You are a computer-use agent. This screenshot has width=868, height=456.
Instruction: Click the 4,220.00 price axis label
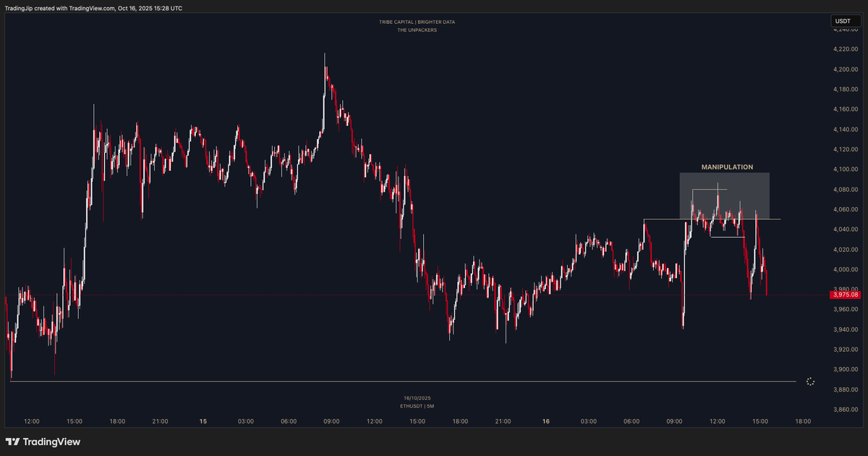click(845, 49)
